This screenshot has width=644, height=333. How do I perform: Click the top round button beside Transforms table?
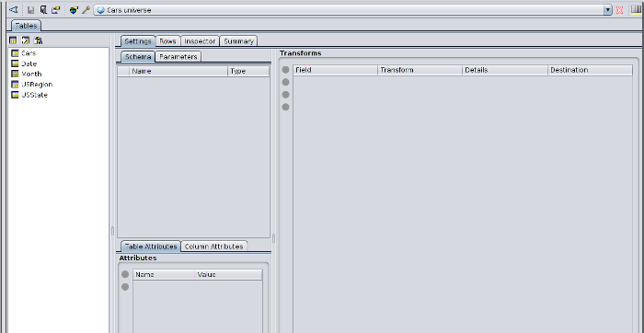[285, 70]
